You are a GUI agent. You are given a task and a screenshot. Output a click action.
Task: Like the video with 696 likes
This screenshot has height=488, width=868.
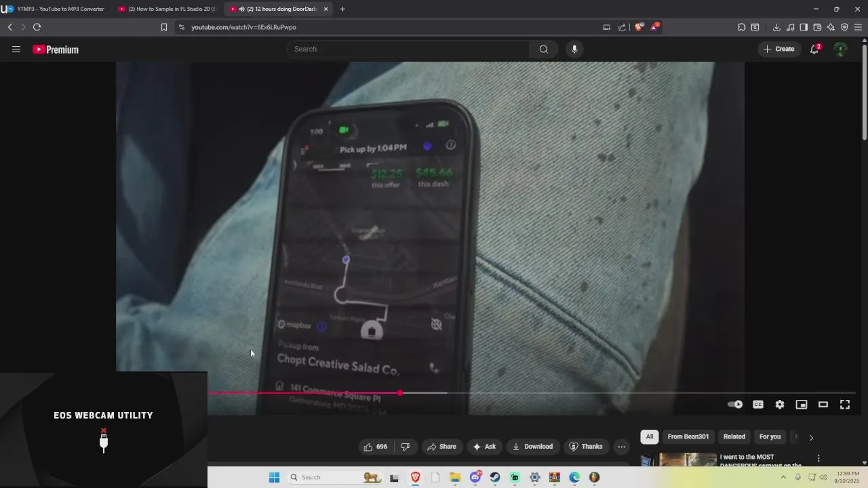point(376,447)
